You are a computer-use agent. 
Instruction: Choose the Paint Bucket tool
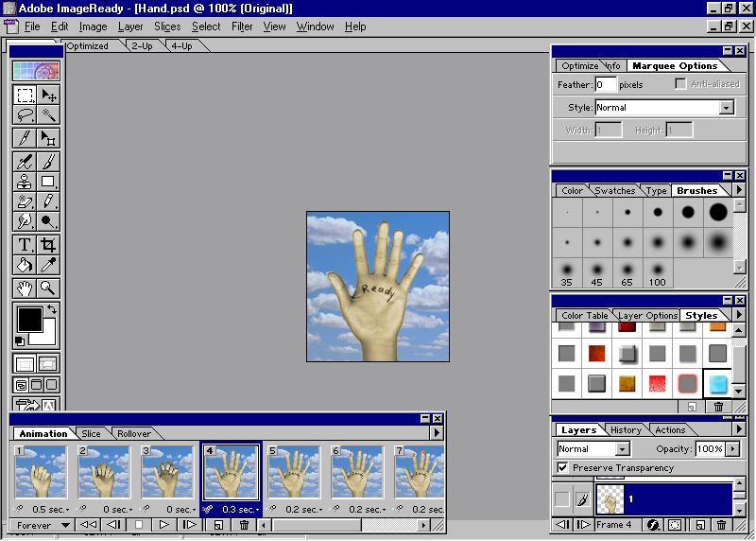pyautogui.click(x=26, y=266)
